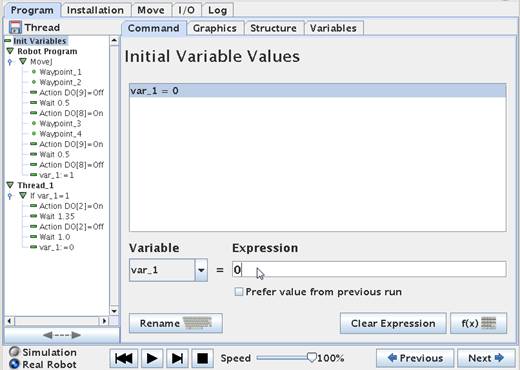Collapse the Thread_1 tree node

[x=10, y=185]
